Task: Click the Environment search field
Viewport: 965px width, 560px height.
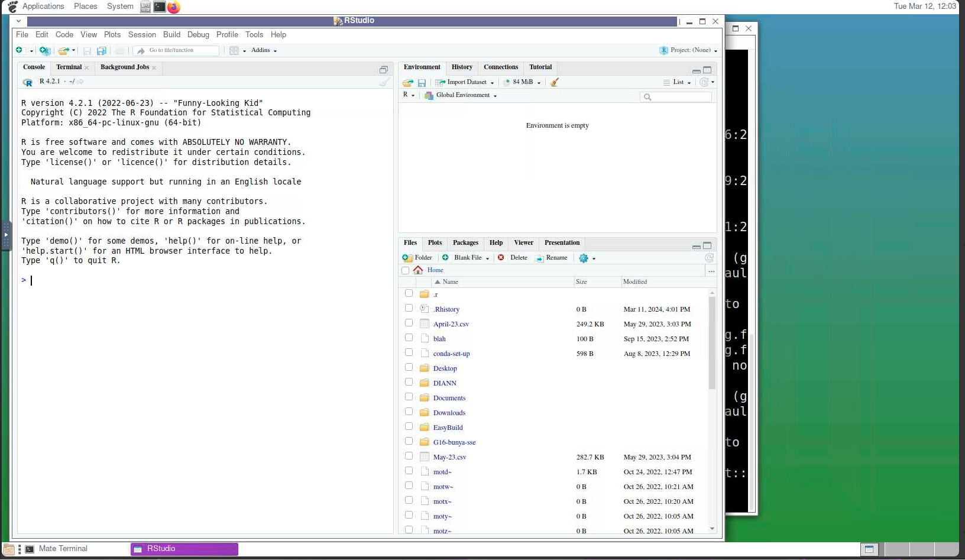Action: point(676,97)
